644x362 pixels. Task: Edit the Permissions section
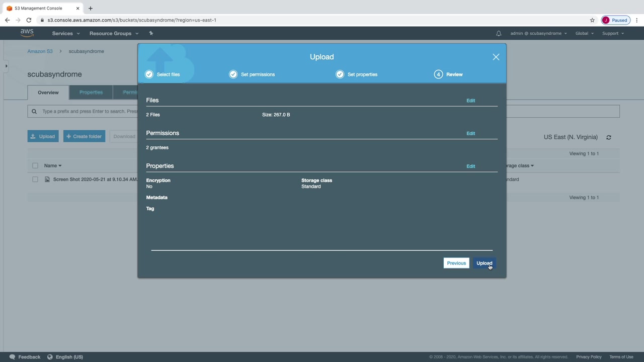point(470,133)
